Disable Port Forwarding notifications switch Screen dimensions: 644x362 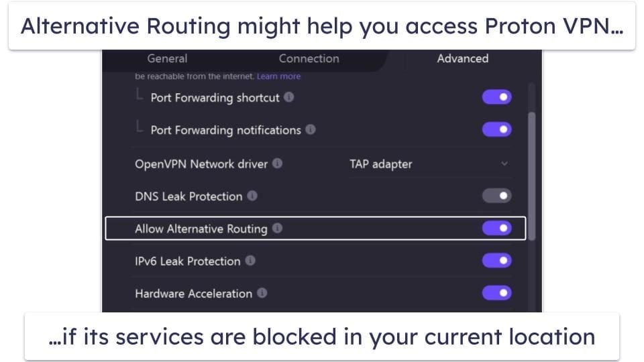tap(496, 129)
